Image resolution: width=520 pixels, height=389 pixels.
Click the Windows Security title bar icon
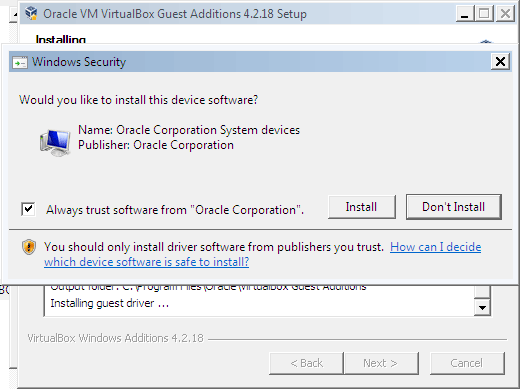[20, 62]
